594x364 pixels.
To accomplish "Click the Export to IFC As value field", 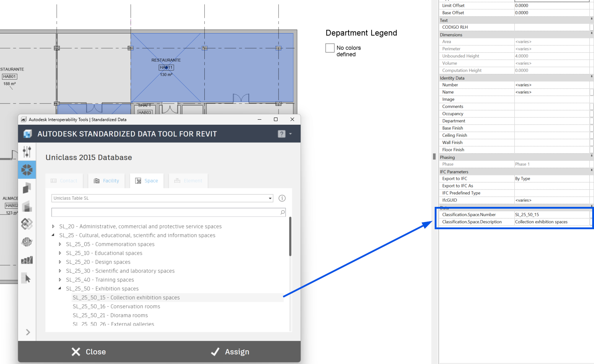I will tap(552, 186).
